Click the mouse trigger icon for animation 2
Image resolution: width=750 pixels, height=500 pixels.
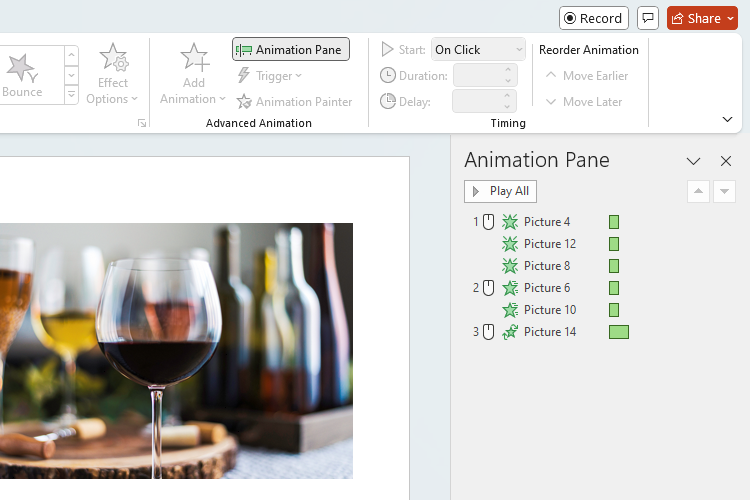point(488,288)
